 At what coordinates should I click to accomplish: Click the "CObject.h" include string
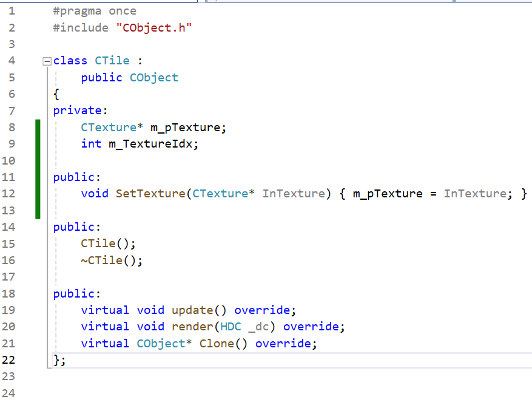[153, 28]
